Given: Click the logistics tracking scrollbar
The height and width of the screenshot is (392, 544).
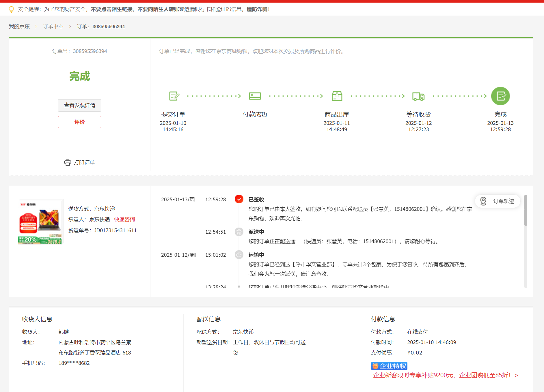Looking at the screenshot, I should pos(526,211).
